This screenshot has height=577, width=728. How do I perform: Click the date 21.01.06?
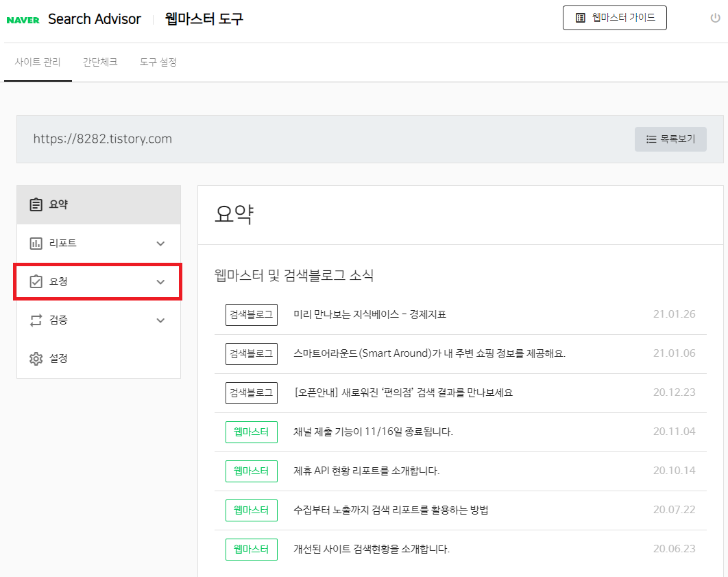tap(674, 353)
